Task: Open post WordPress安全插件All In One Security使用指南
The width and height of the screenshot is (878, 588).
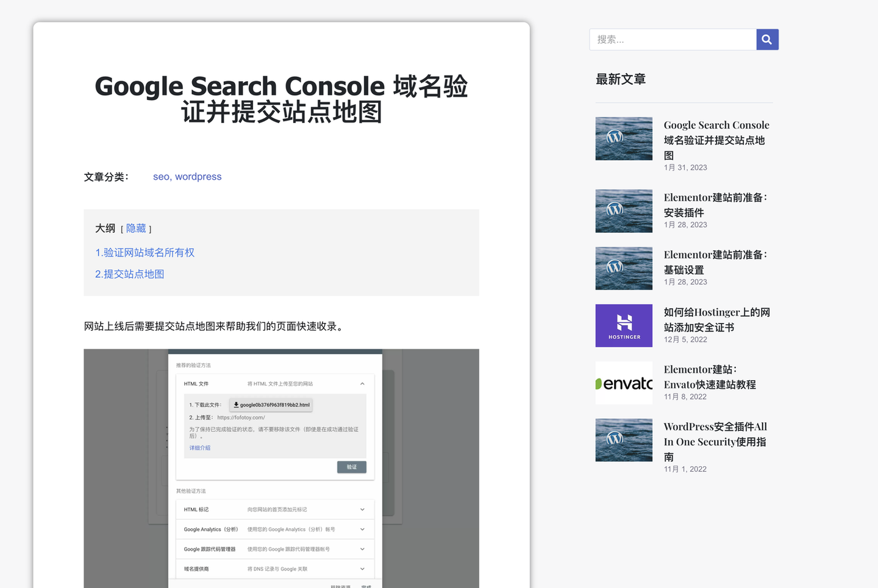Action: (x=715, y=442)
